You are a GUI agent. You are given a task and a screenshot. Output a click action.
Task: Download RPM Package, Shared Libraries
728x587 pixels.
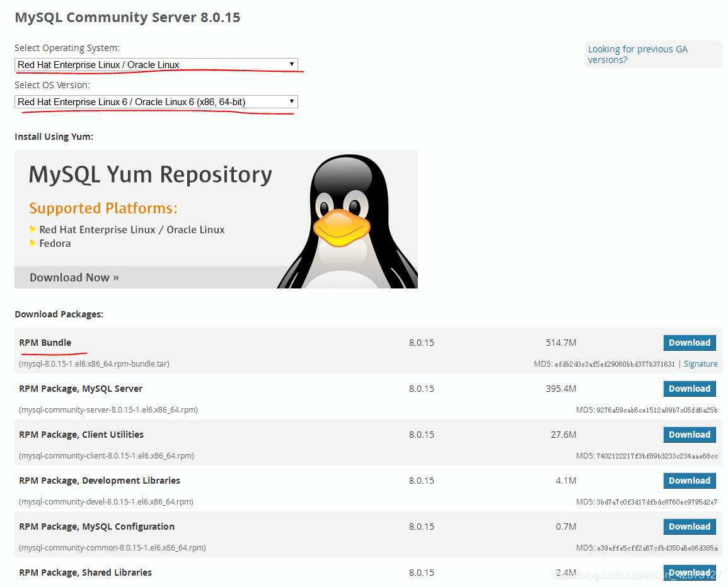[x=690, y=572]
